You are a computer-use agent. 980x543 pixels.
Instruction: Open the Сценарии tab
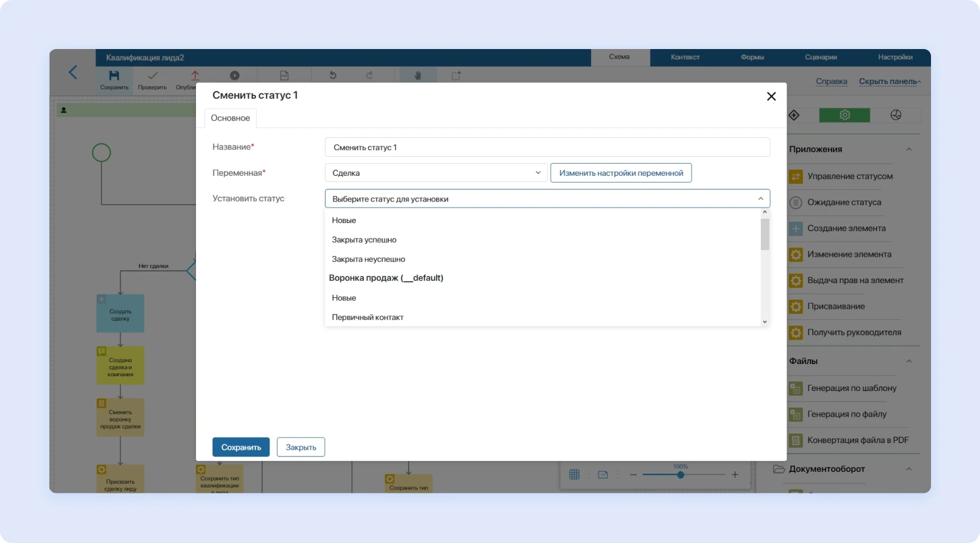(x=821, y=57)
